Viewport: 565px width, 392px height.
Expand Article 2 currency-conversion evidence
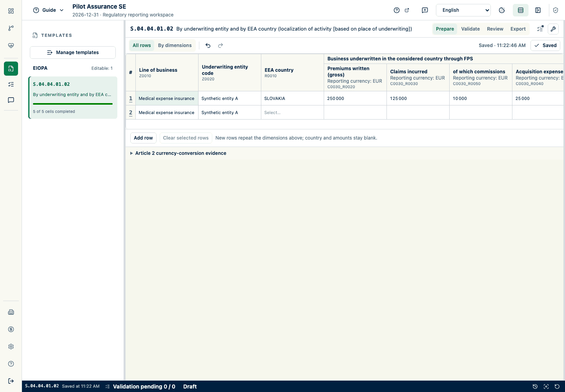[179, 153]
